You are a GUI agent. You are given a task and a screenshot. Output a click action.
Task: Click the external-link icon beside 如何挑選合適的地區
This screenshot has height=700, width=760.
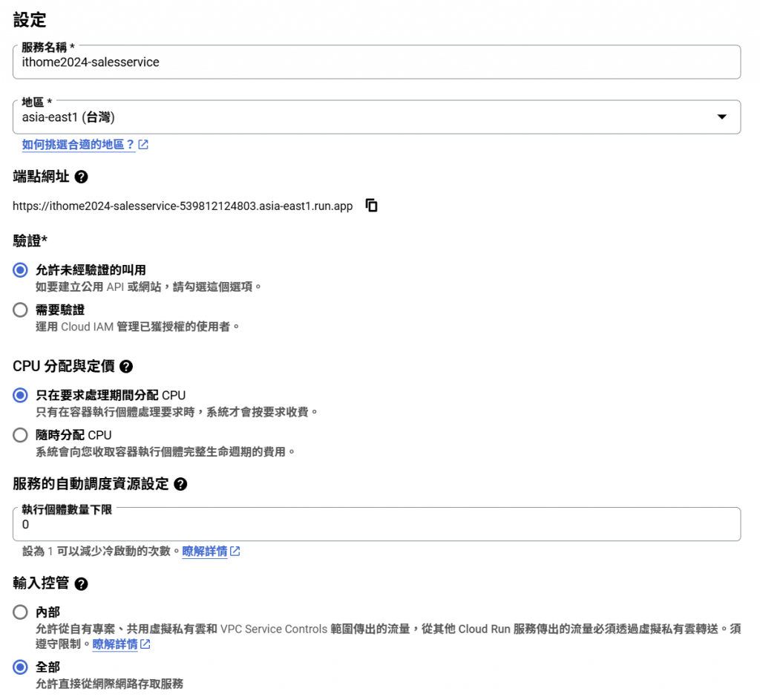coord(143,145)
